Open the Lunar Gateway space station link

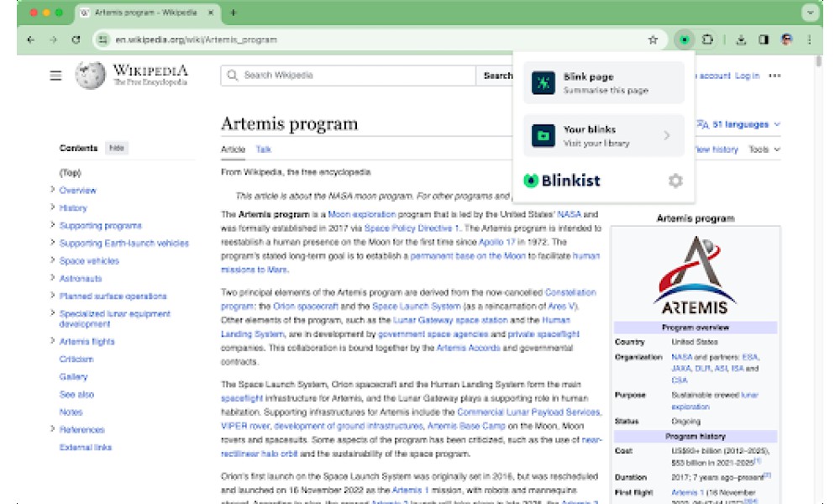click(x=450, y=320)
